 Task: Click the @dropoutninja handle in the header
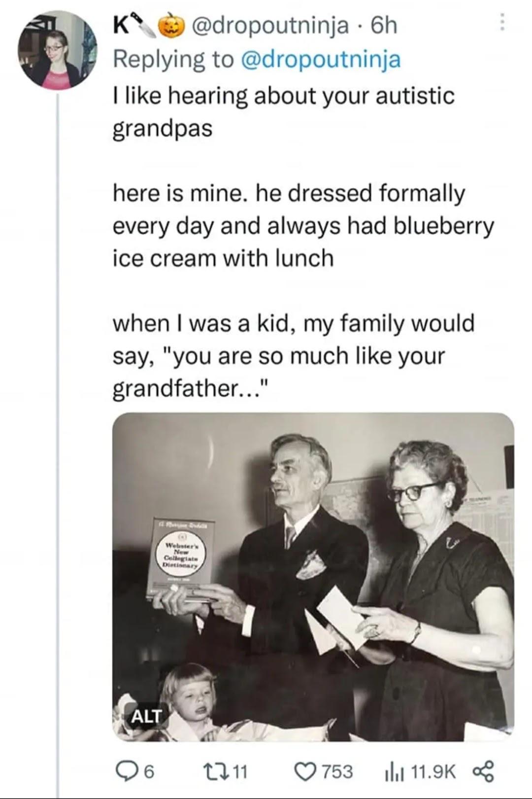coord(272,26)
